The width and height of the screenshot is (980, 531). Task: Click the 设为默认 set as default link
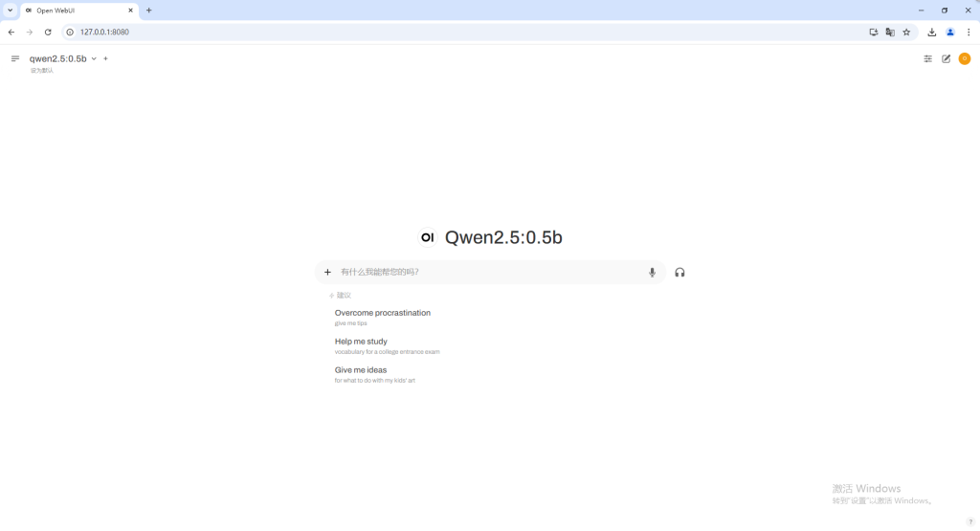pos(41,70)
